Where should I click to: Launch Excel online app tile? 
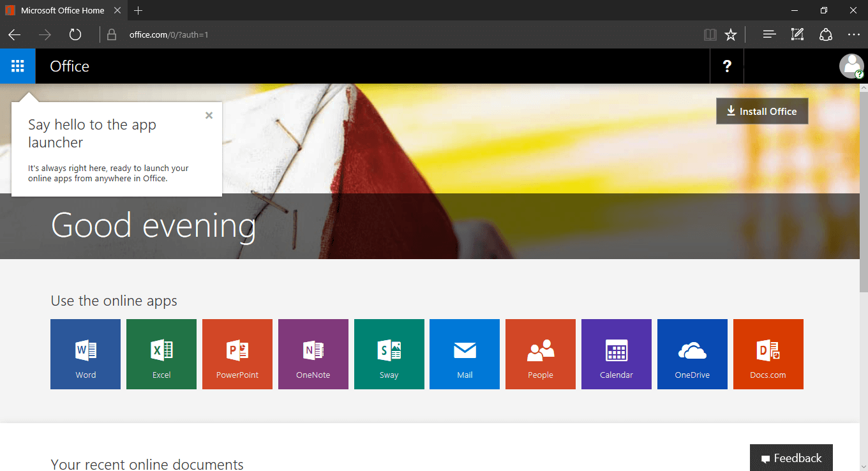(161, 354)
